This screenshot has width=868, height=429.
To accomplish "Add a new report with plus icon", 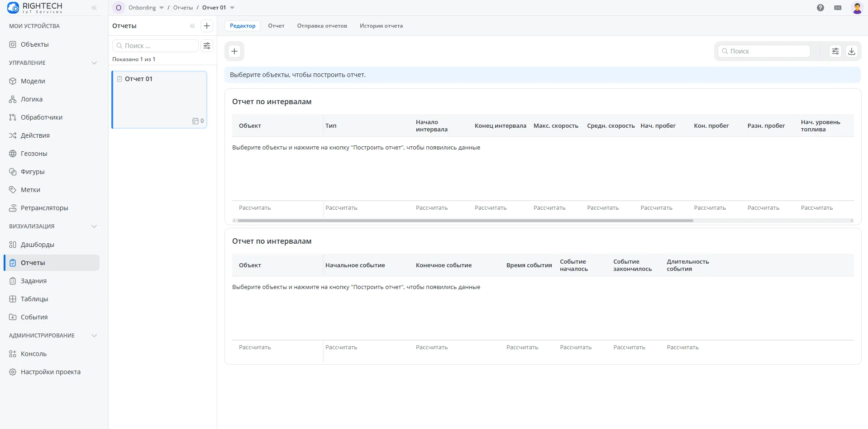I will pos(207,26).
